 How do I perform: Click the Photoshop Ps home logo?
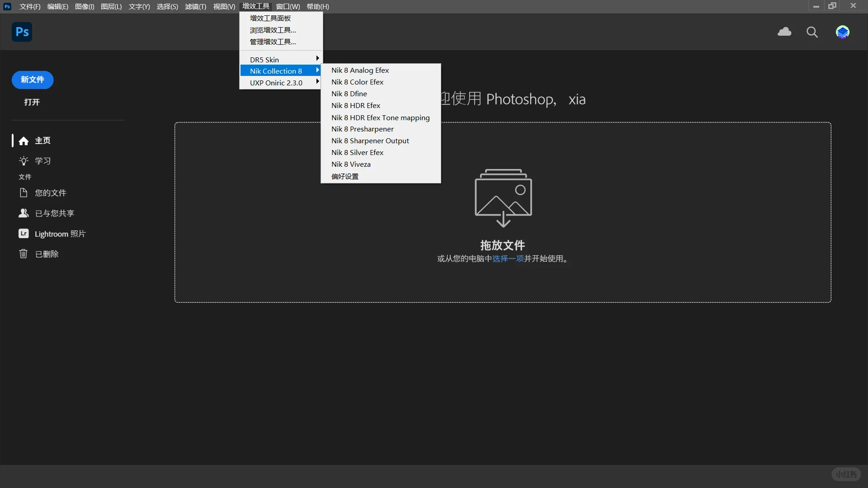[22, 32]
